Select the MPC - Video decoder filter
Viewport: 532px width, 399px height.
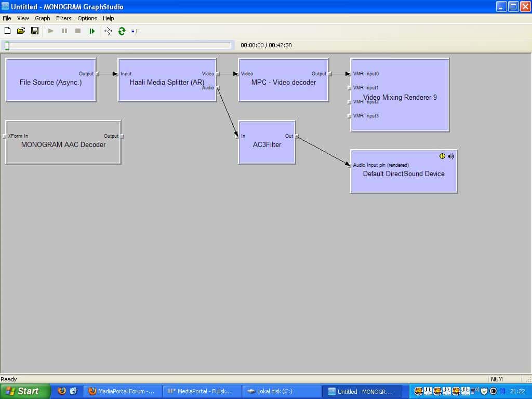point(284,79)
